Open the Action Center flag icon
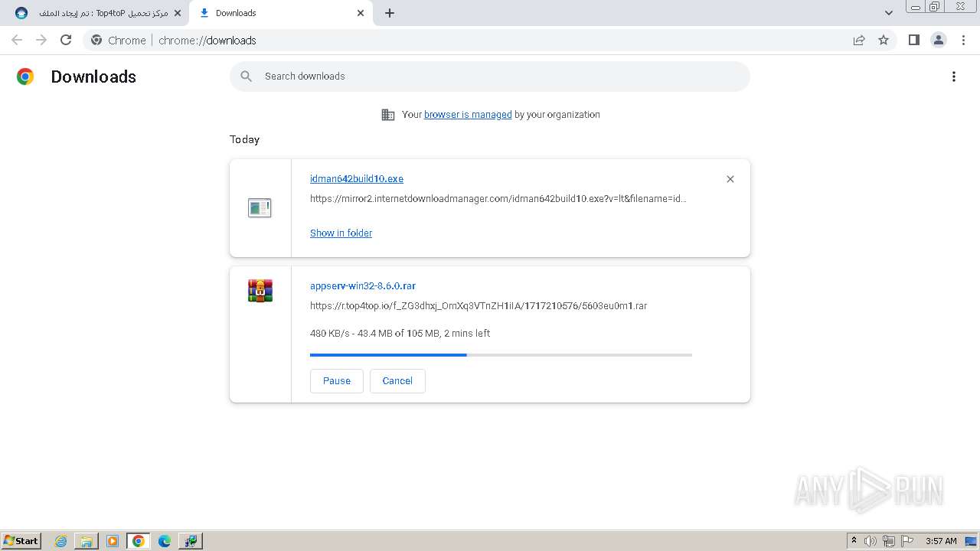 pos(907,541)
